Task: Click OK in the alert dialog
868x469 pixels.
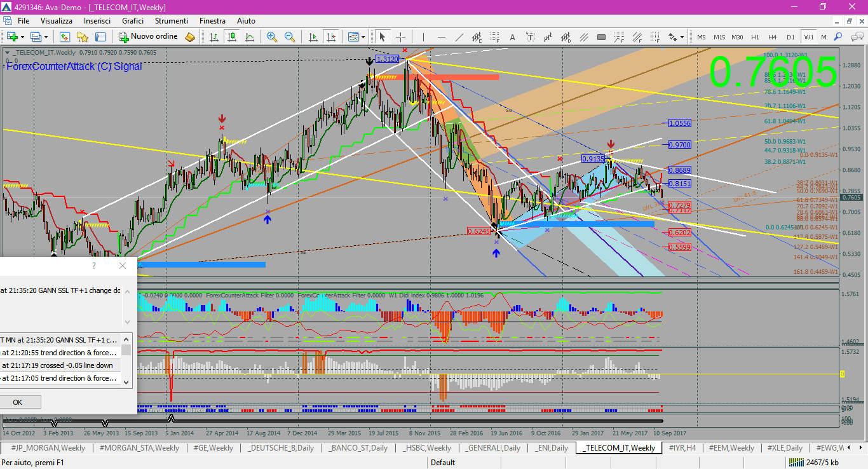Action: click(17, 402)
